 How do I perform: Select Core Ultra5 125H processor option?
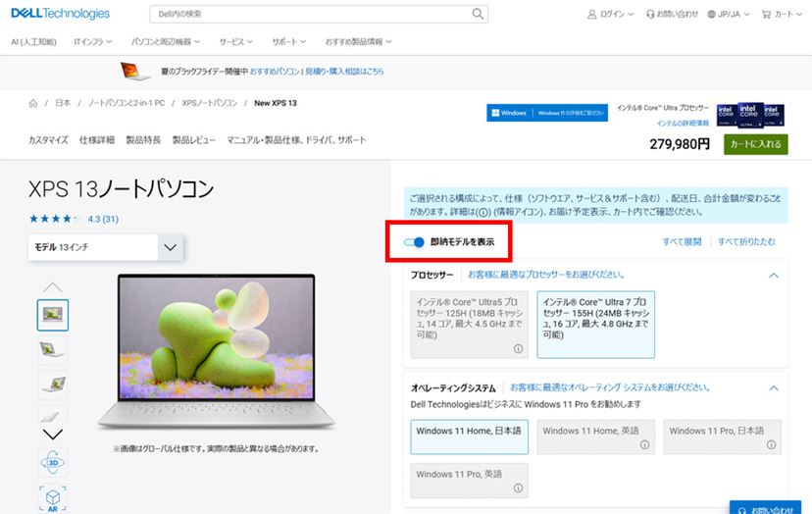[x=470, y=325]
